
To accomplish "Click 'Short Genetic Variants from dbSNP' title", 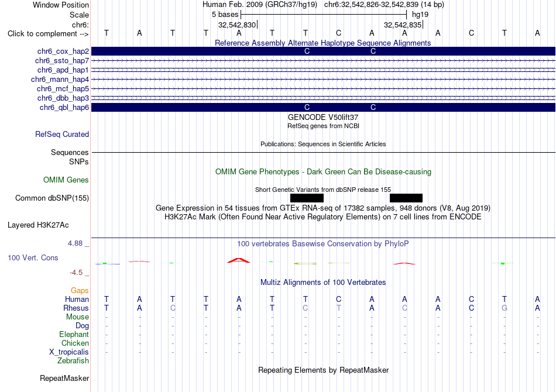I will click(x=323, y=190).
